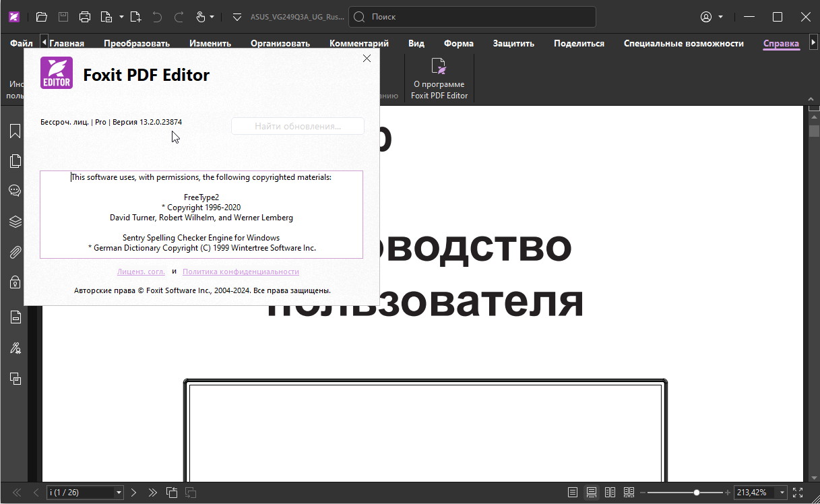Go to the next page
The image size is (820, 504).
(x=134, y=493)
